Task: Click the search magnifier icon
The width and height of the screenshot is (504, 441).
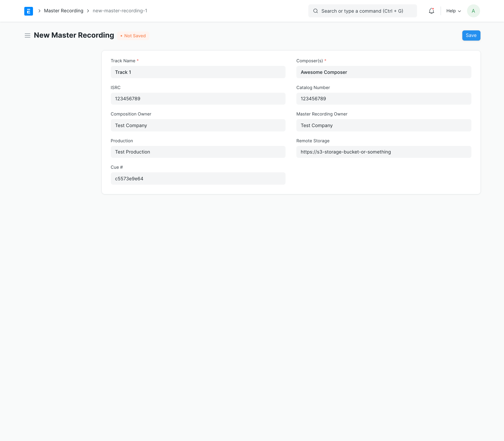Action: pos(315,11)
